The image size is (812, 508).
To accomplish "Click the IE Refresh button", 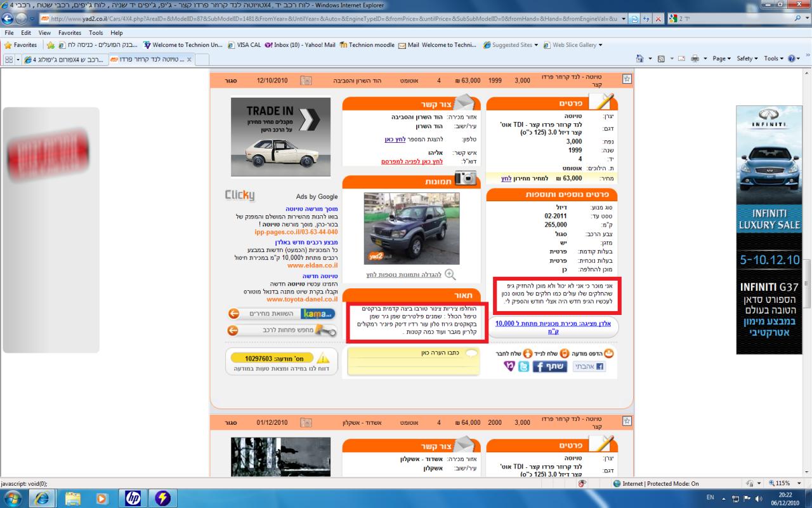I will [646, 19].
